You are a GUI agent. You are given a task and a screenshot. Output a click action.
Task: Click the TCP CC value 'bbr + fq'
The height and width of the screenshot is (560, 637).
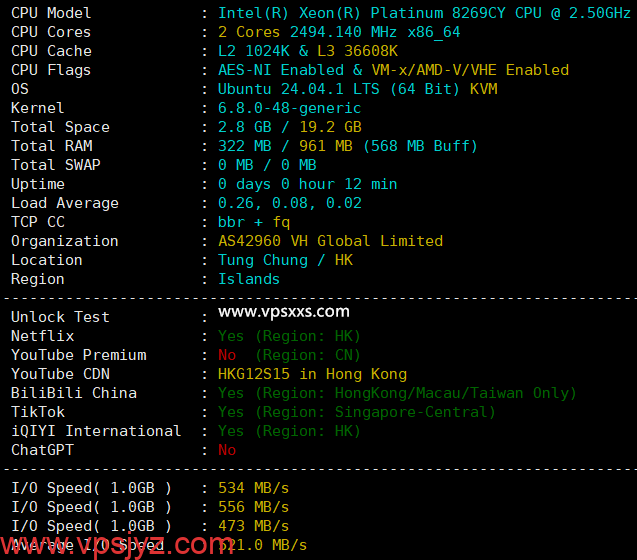[x=254, y=222]
